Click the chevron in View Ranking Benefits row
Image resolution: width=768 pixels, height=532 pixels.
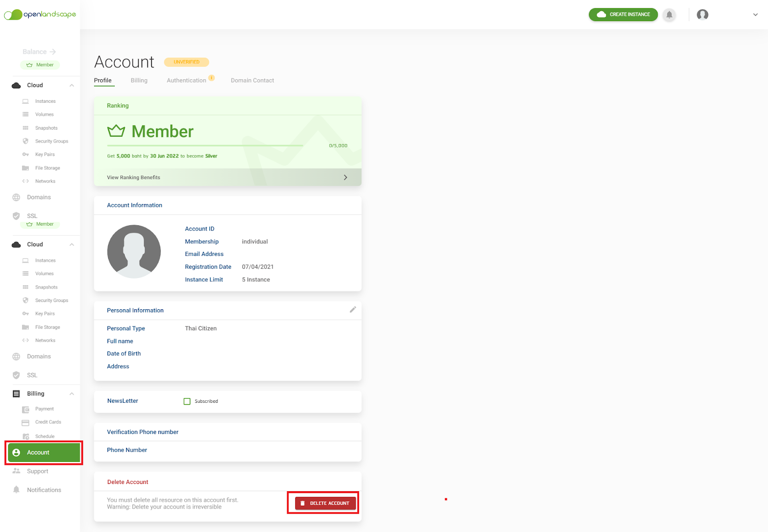[x=345, y=177]
